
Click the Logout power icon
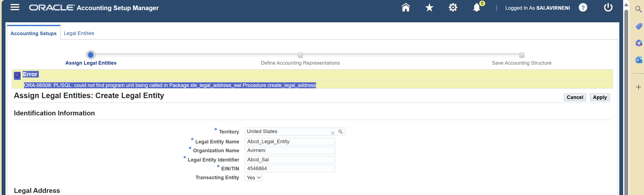click(608, 8)
